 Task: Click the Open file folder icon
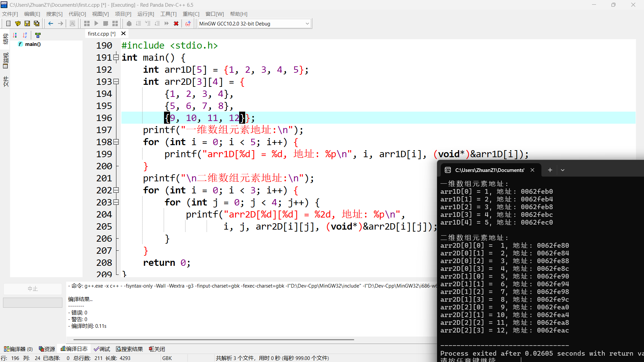18,23
